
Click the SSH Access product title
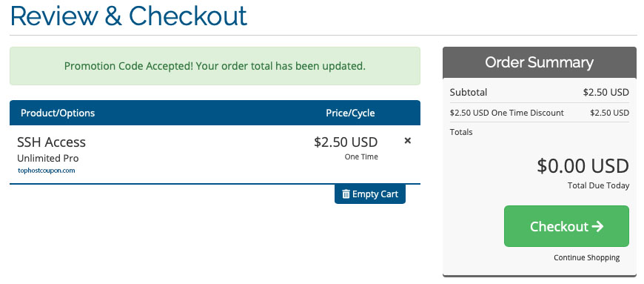pos(51,142)
